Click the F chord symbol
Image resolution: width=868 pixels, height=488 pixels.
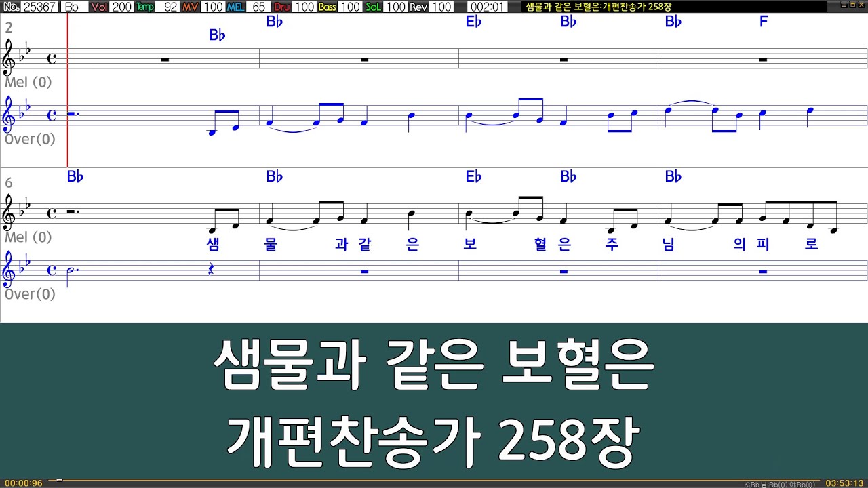coord(764,22)
